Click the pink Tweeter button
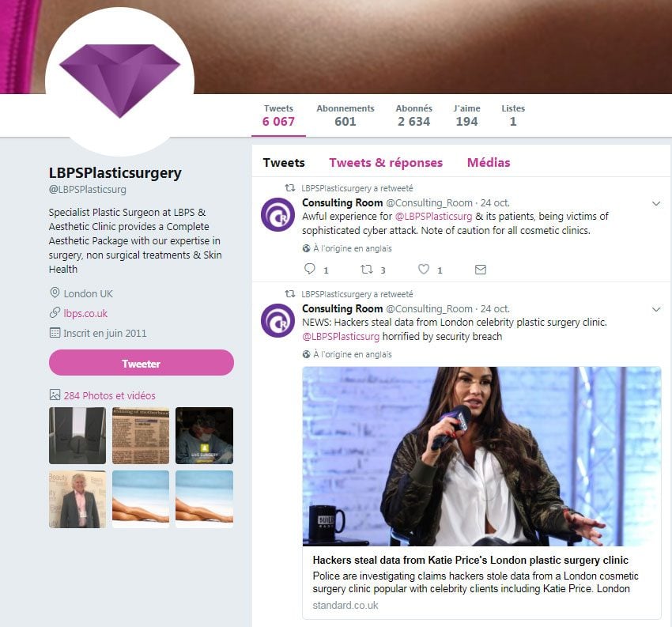672x627 pixels. point(142,363)
